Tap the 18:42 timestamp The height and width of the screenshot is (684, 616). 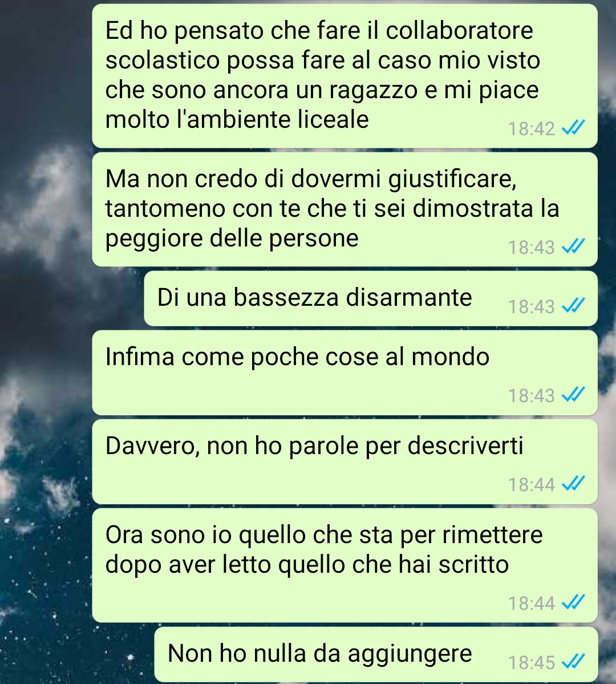532,129
